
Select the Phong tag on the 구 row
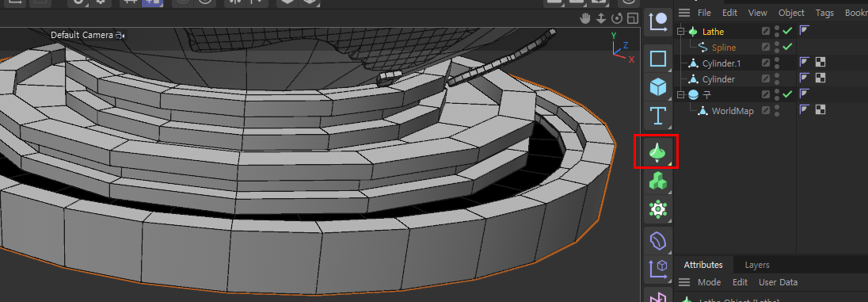coord(805,94)
